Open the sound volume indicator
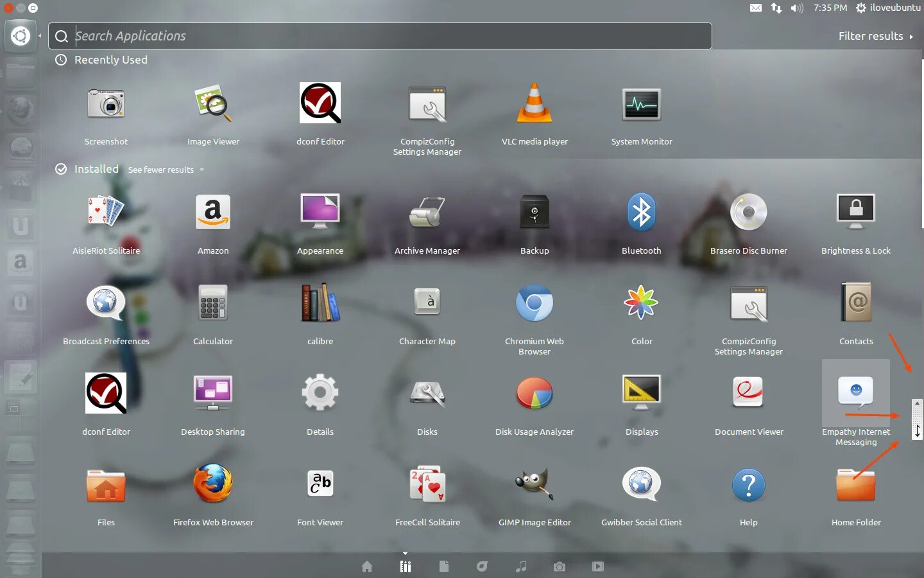924x578 pixels. tap(797, 8)
